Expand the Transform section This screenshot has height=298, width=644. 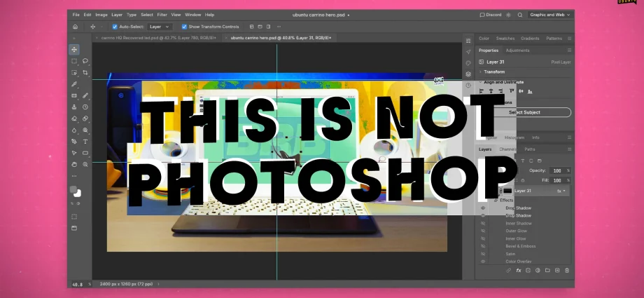tap(480, 72)
